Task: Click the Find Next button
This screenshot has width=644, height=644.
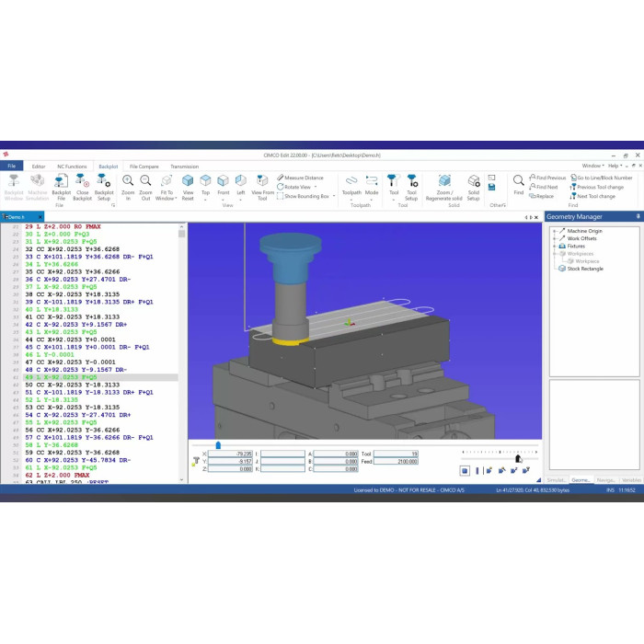Action: point(546,187)
